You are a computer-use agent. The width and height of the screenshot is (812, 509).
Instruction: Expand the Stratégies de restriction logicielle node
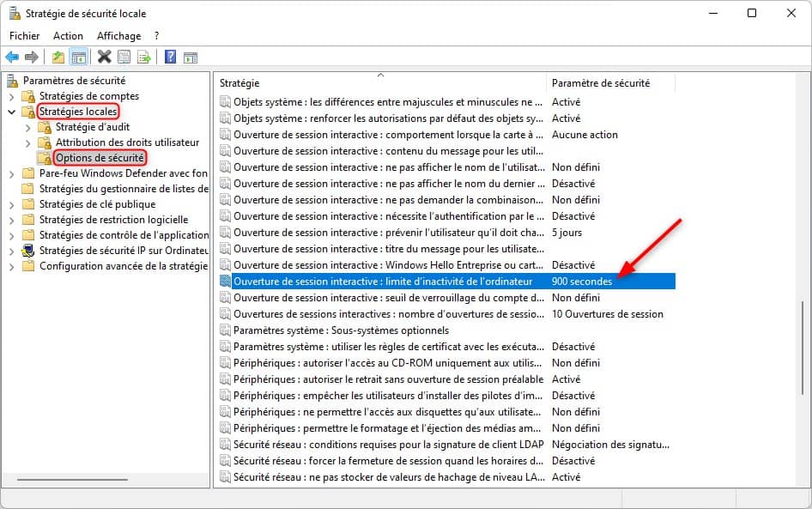coord(12,221)
